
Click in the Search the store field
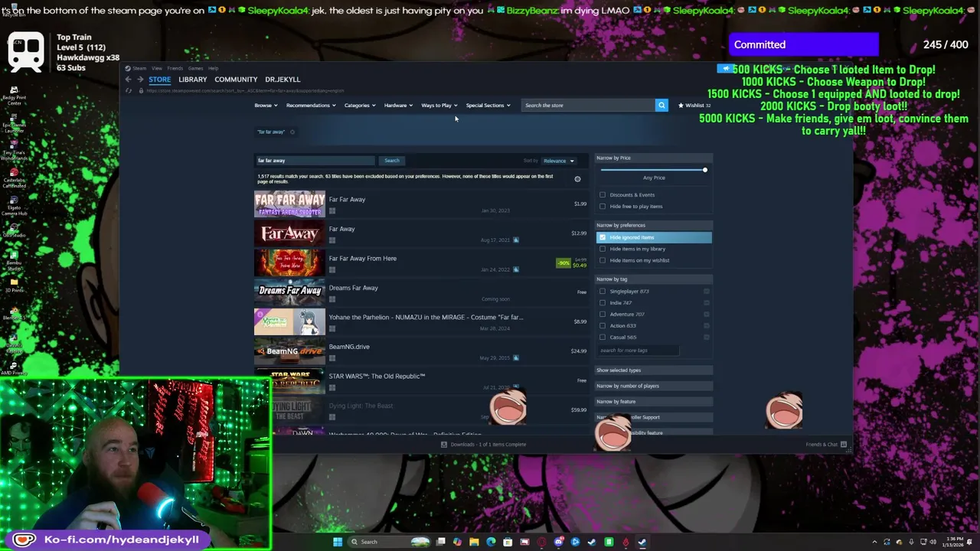pyautogui.click(x=588, y=106)
